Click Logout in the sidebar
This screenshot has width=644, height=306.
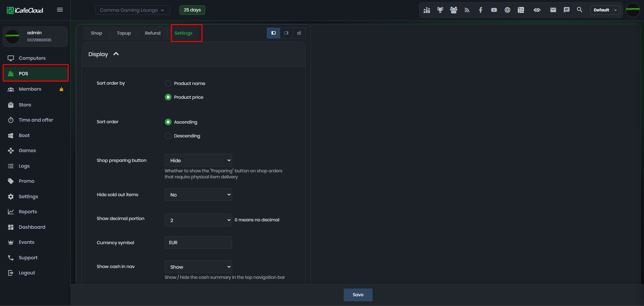click(x=35, y=273)
